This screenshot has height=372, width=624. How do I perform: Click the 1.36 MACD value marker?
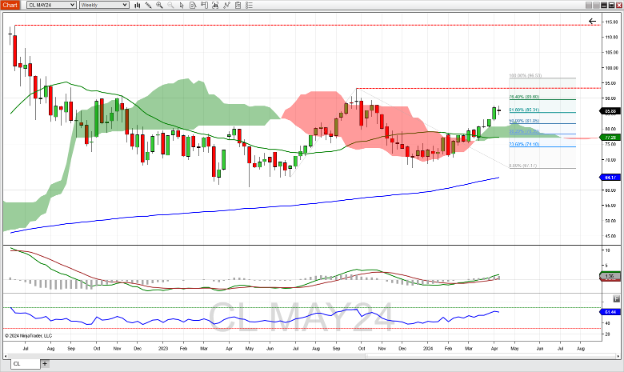tap(610, 276)
